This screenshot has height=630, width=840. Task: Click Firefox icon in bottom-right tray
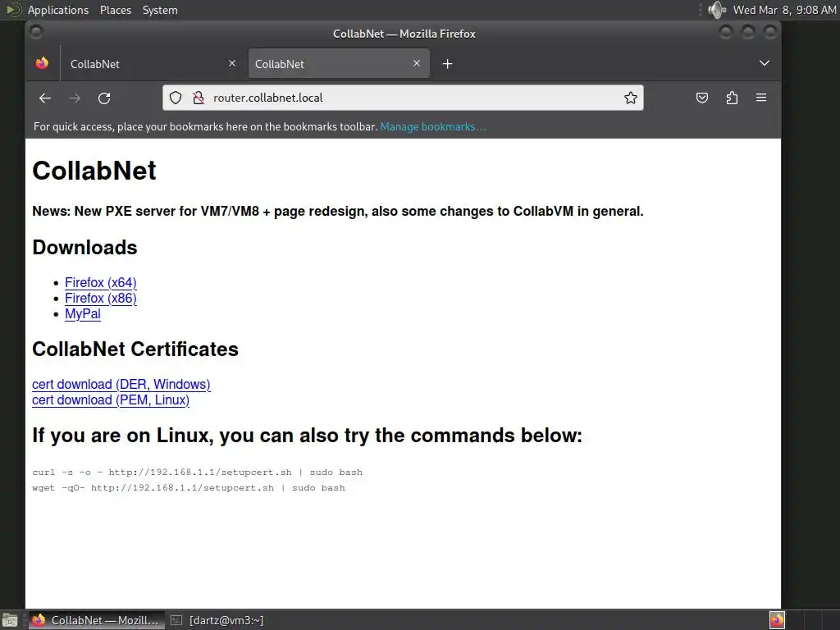pyautogui.click(x=778, y=620)
